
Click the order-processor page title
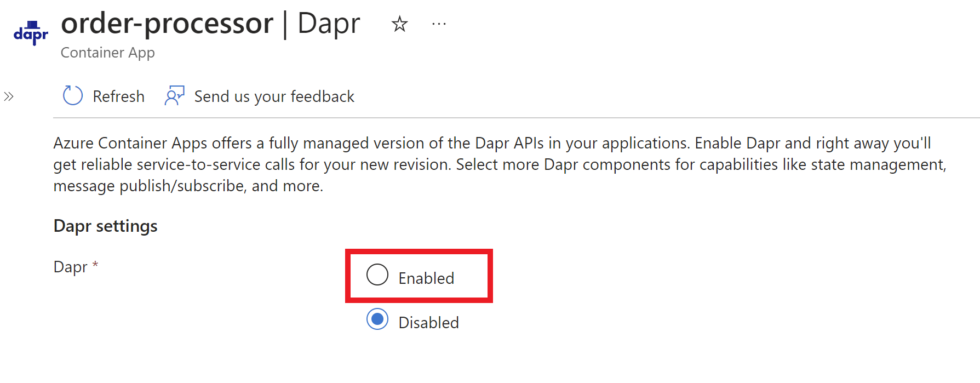[168, 23]
